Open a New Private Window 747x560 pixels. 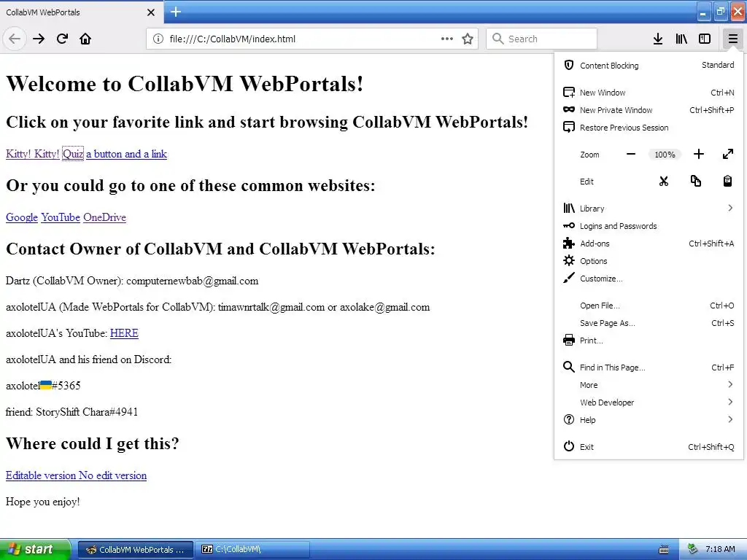click(649, 110)
